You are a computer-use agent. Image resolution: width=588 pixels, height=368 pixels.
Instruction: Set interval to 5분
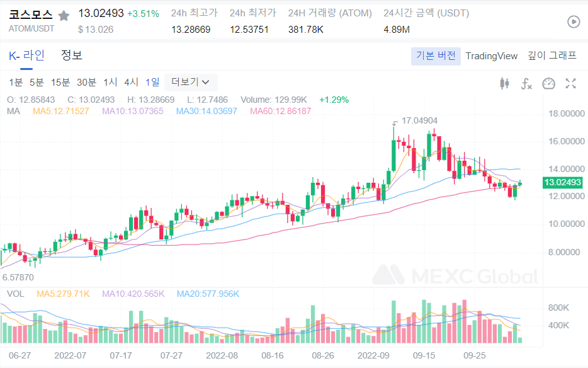[x=37, y=83]
